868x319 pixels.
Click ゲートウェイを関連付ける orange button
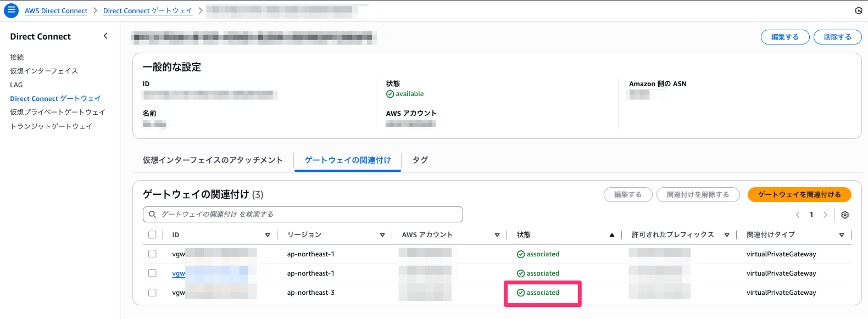tap(799, 194)
